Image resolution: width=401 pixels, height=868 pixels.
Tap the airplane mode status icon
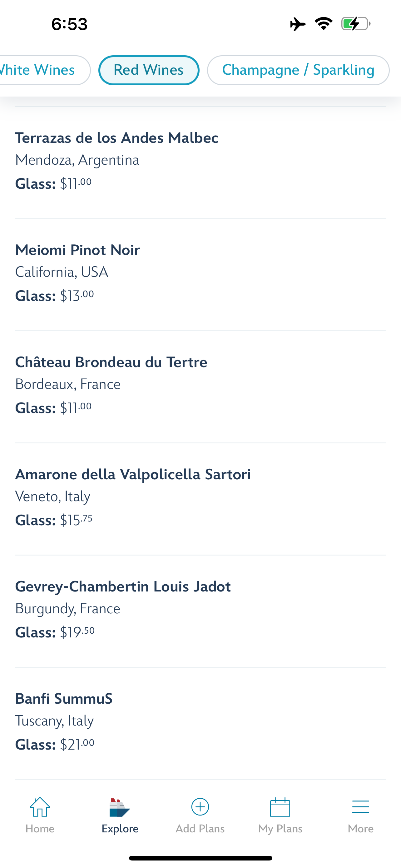(x=298, y=24)
